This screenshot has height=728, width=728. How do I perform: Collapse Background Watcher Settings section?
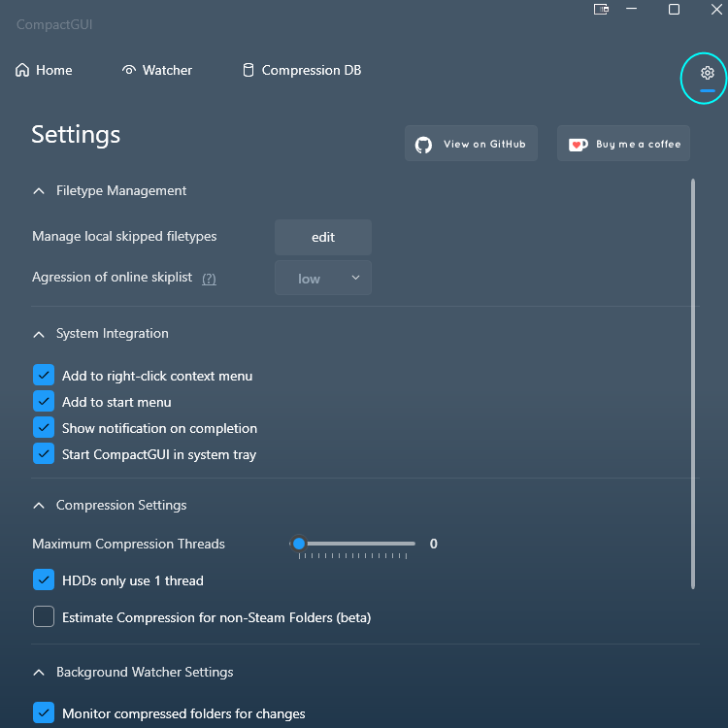[39, 673]
